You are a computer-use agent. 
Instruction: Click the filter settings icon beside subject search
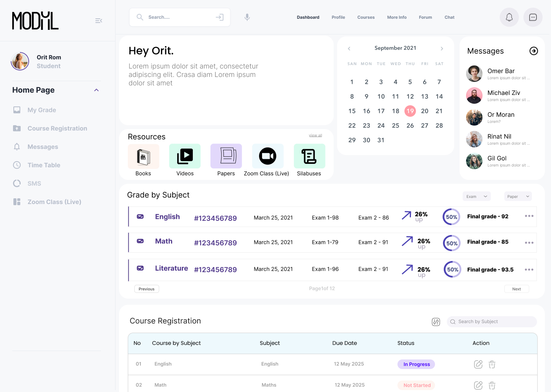436,322
